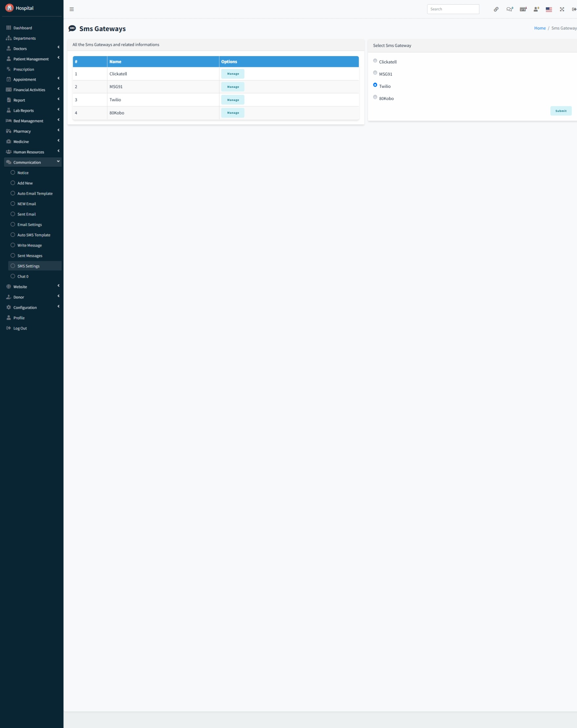Viewport: 577px width, 728px height.
Task: Click the Configuration gear icon
Action: [9, 307]
